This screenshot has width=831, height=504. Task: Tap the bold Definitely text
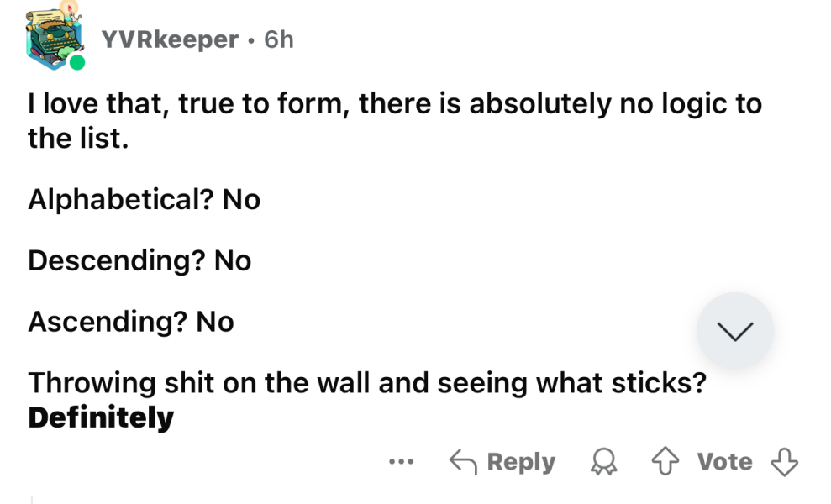click(101, 417)
